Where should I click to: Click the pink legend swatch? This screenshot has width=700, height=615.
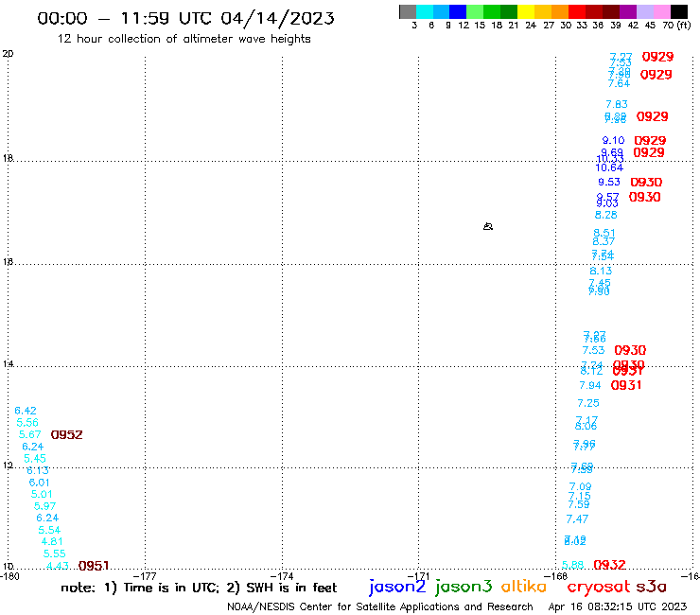(661, 11)
